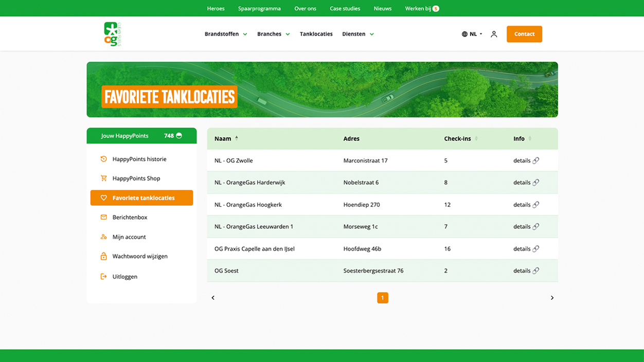
Task: Click the address Soesterbergsestraat 76
Action: click(x=373, y=271)
